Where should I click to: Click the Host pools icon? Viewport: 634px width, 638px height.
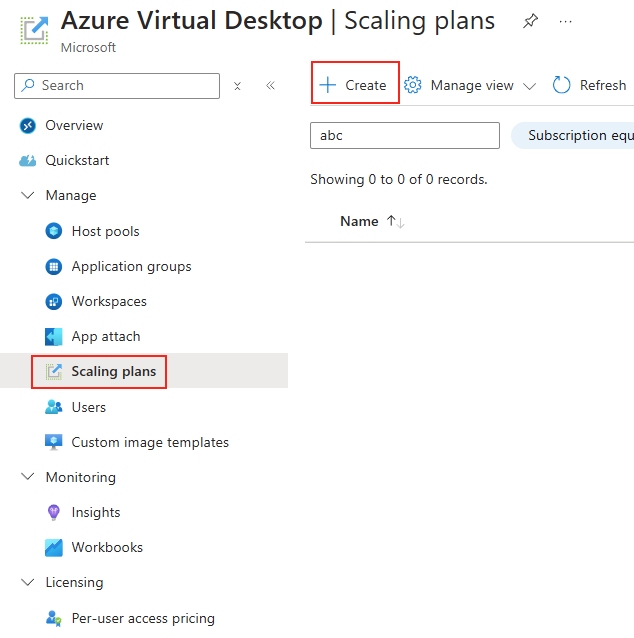[x=54, y=231]
